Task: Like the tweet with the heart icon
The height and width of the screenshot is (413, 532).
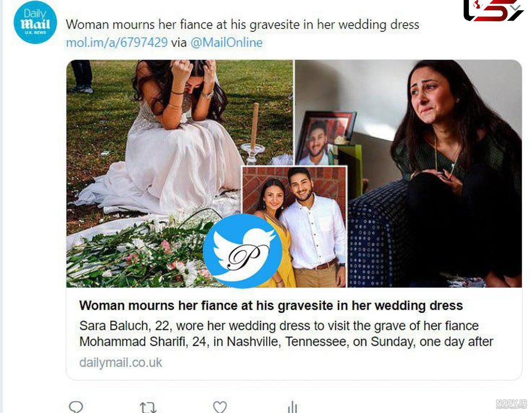Action: tap(220, 407)
